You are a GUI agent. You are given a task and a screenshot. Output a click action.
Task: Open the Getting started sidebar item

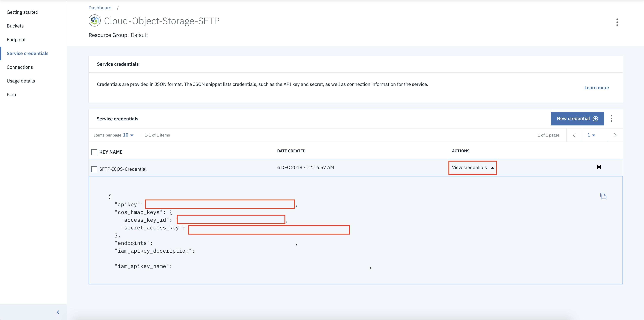(x=22, y=12)
